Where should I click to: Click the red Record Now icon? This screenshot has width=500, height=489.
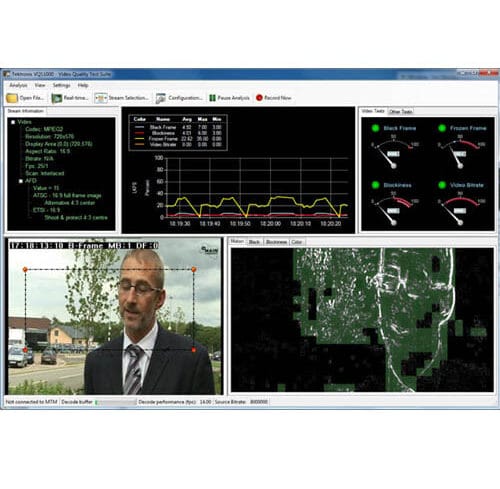pos(259,98)
